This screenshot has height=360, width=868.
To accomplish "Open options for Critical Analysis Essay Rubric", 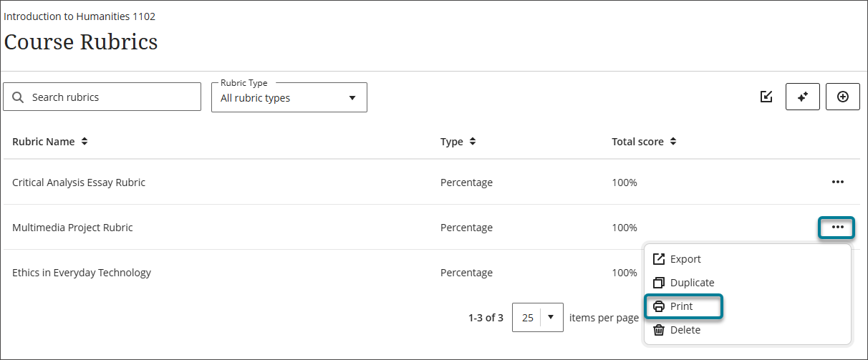I will (838, 183).
